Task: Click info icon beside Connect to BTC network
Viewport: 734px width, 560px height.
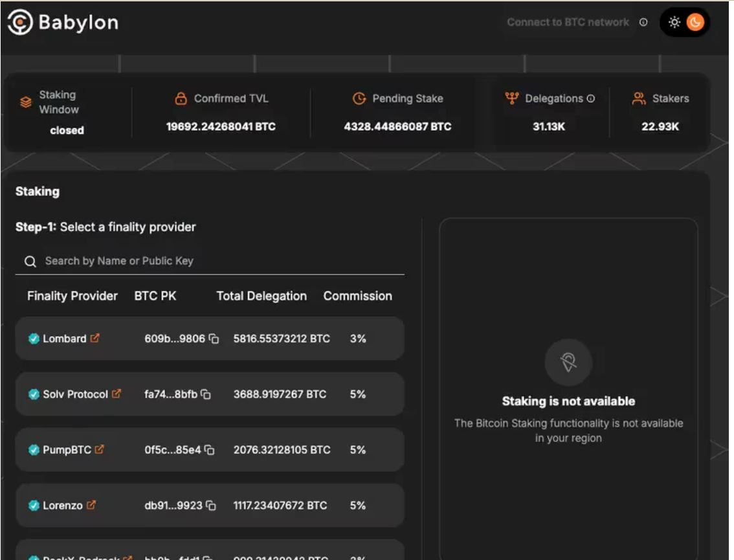Action: [643, 23]
